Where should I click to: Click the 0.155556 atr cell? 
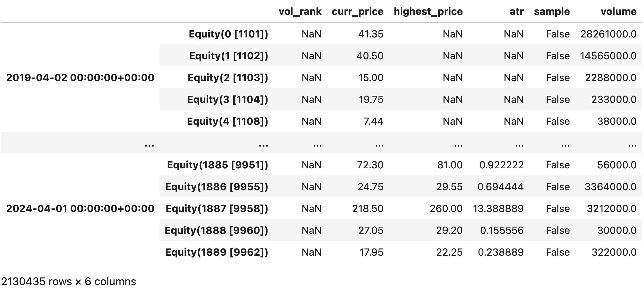502,230
